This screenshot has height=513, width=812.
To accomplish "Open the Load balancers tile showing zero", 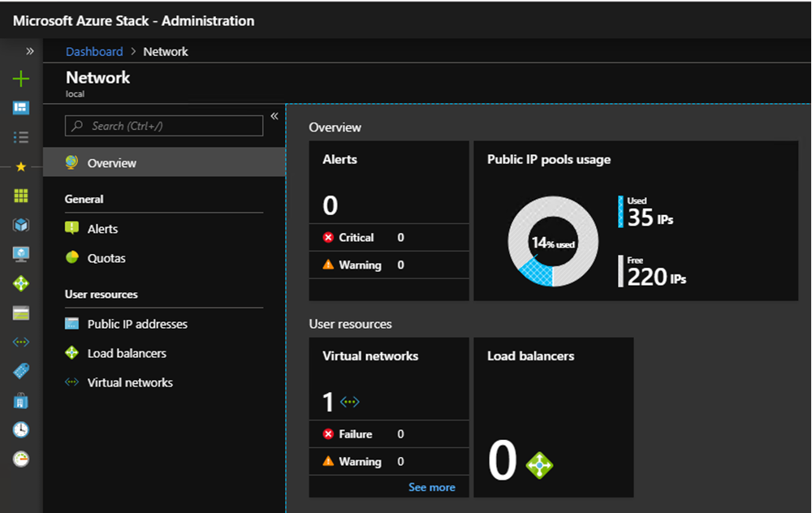I will pos(553,418).
